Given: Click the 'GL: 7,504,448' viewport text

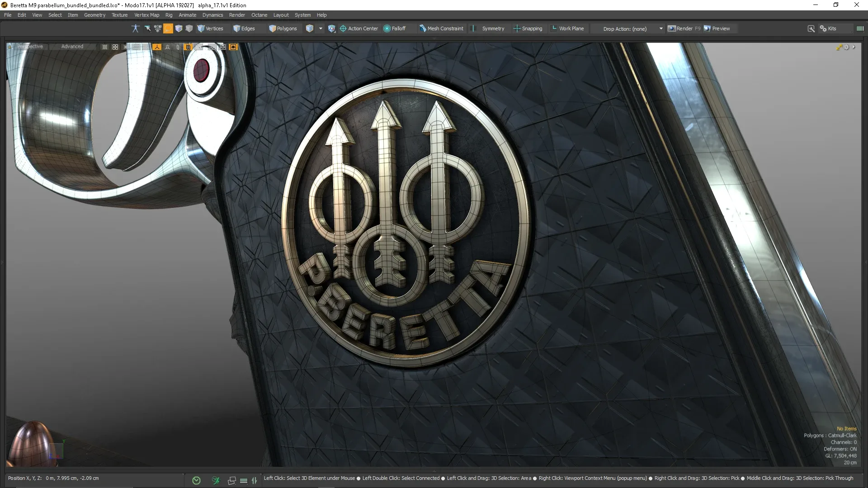Looking at the screenshot, I should (841, 456).
